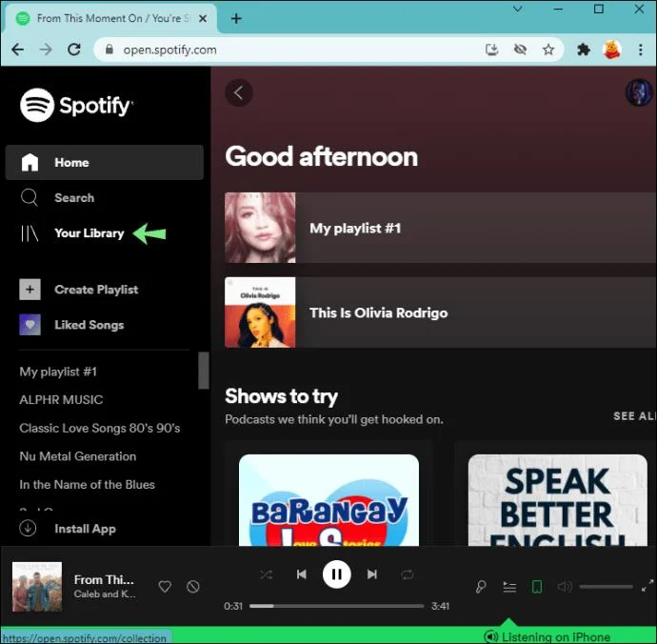Open the Liked Songs heart icon
The height and width of the screenshot is (644, 657).
(x=30, y=325)
